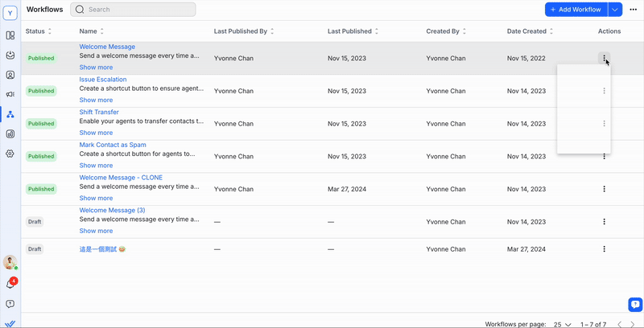The image size is (644, 328).
Task: Open the notifications bell with red badge
Action: point(10,284)
